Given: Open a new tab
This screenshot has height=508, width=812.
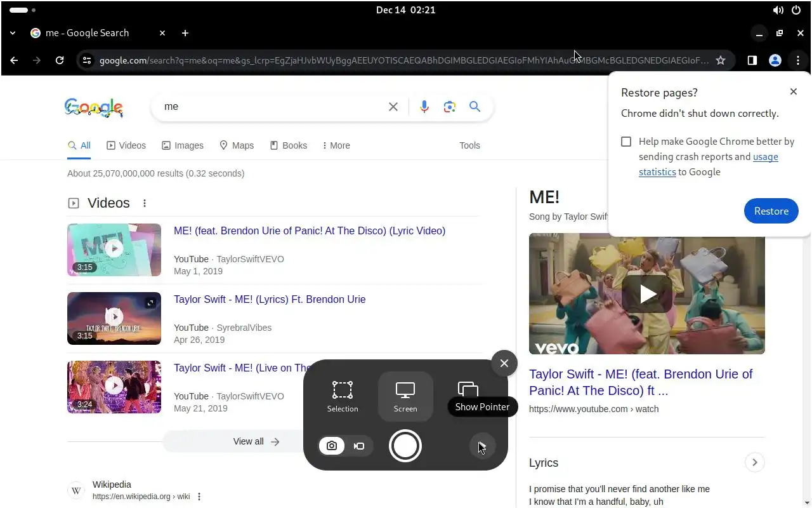Looking at the screenshot, I should point(185,33).
